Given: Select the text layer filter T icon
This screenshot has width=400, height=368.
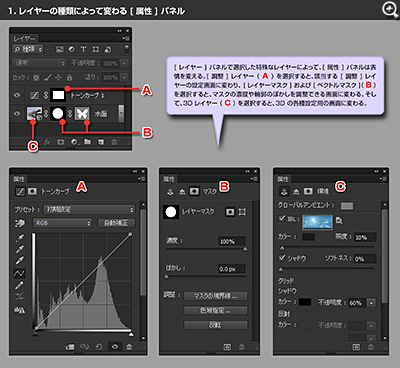Looking at the screenshot, I should click(83, 49).
